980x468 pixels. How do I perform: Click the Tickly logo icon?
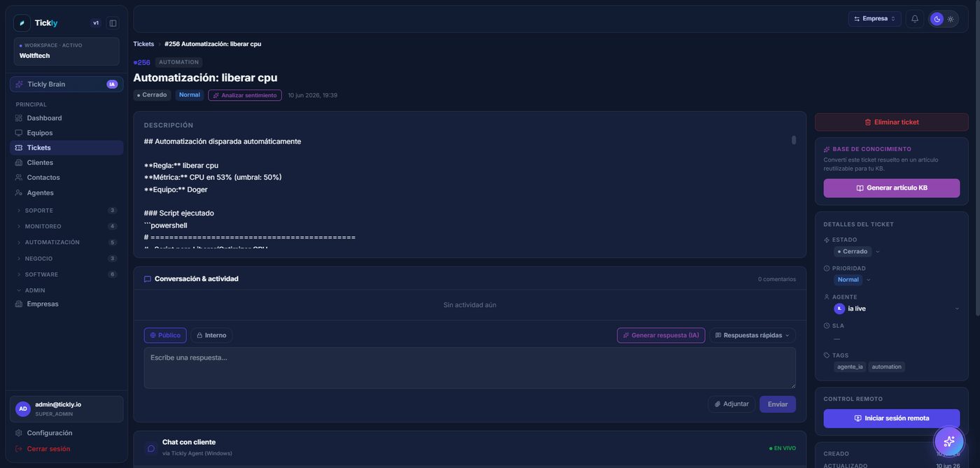(x=22, y=23)
